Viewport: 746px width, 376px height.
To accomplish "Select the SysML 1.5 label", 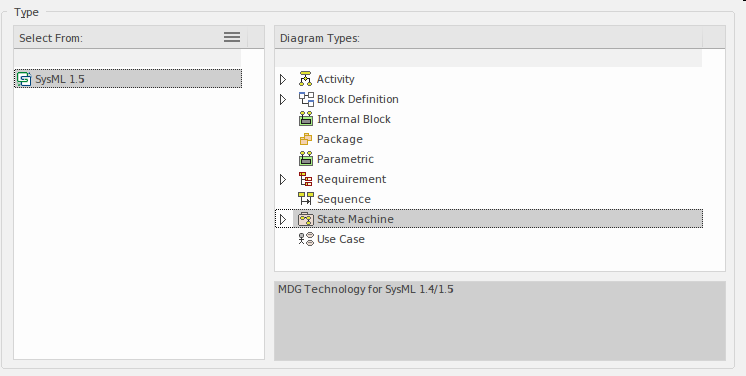I will (x=60, y=79).
